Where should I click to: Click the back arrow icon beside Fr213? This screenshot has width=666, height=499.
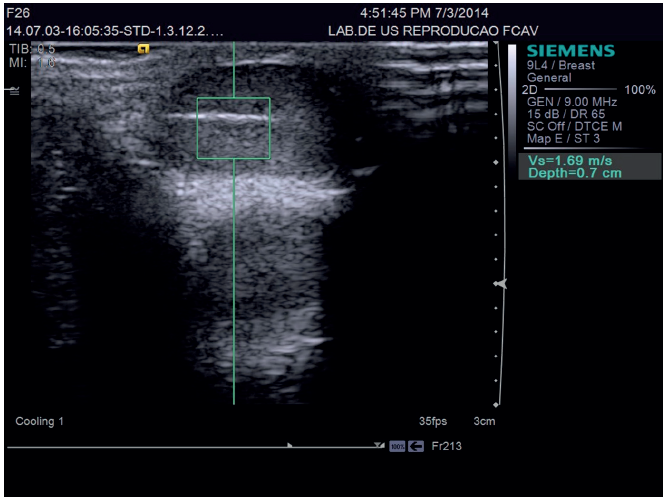[416, 446]
